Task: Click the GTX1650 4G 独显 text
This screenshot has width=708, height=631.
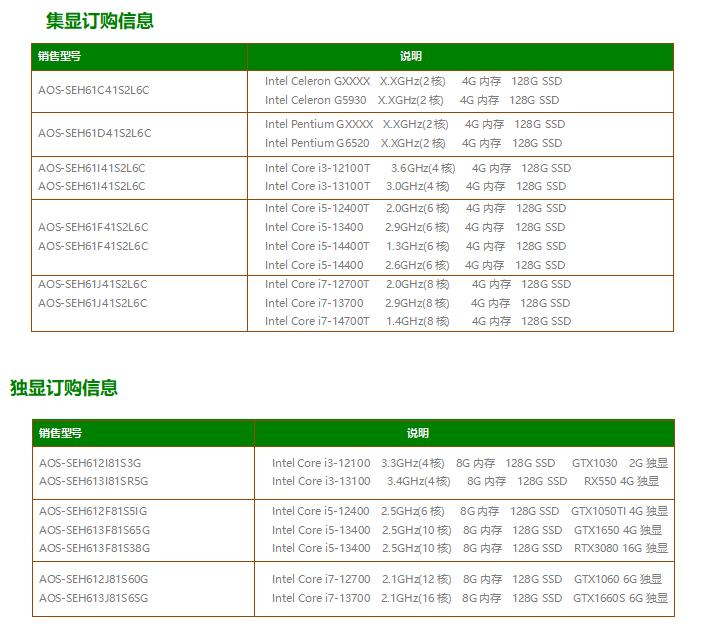Action: (x=618, y=530)
